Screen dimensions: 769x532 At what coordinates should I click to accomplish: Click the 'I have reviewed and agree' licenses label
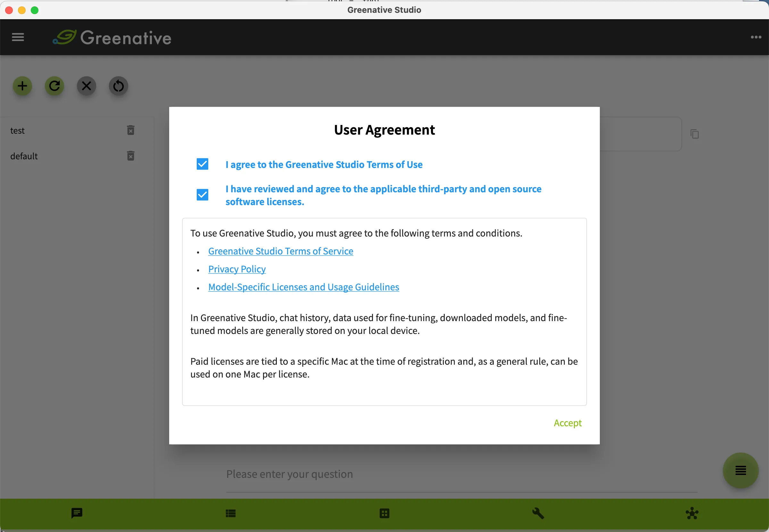click(x=383, y=195)
